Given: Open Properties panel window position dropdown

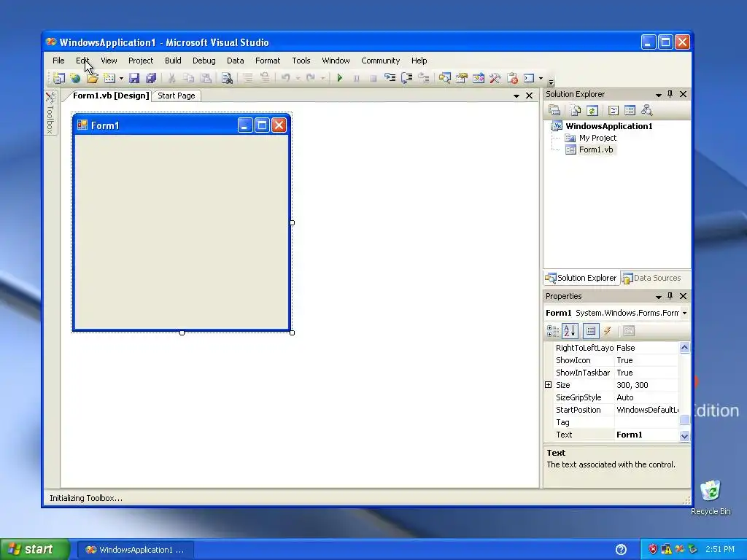Looking at the screenshot, I should (x=659, y=297).
